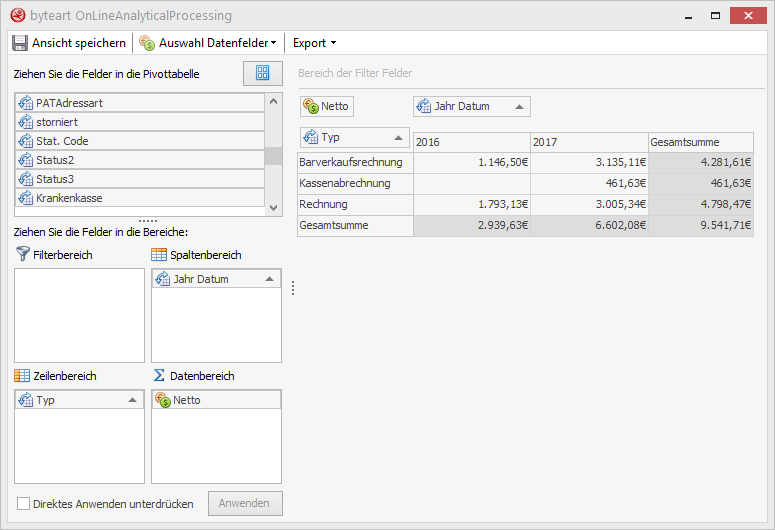The height and width of the screenshot is (530, 775).
Task: Open the Export dropdown menu
Action: coord(314,43)
